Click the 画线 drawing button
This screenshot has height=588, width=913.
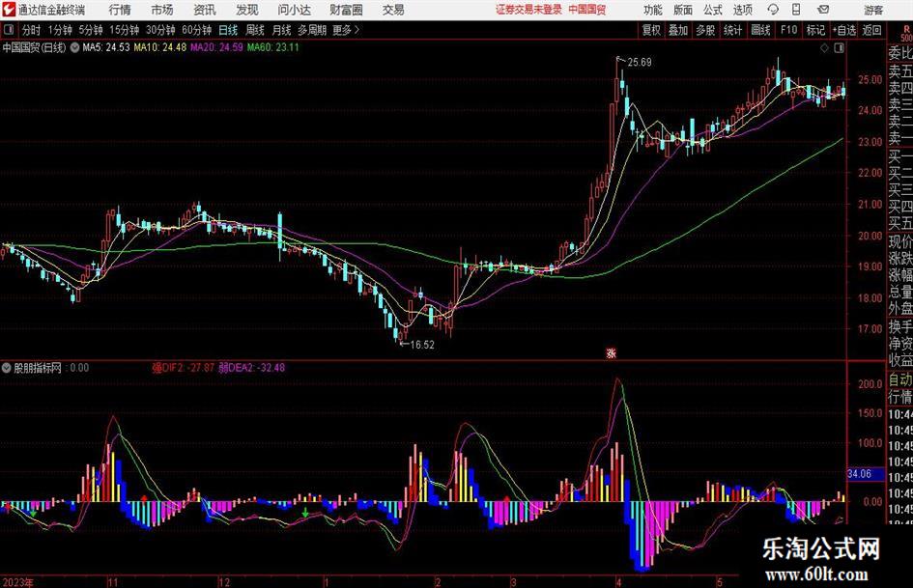(x=760, y=30)
